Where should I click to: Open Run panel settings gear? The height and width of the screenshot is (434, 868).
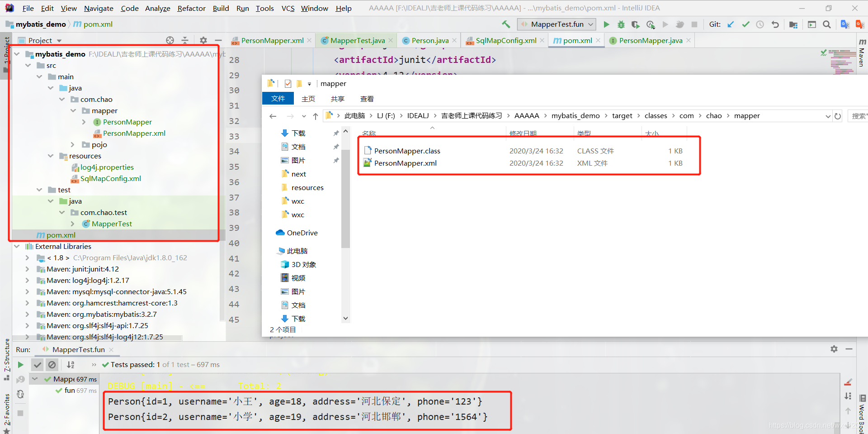pyautogui.click(x=834, y=349)
